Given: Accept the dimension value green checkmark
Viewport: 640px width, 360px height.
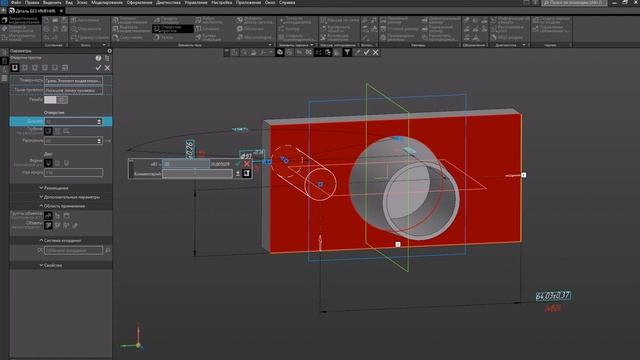Looking at the screenshot, I should click(238, 164).
